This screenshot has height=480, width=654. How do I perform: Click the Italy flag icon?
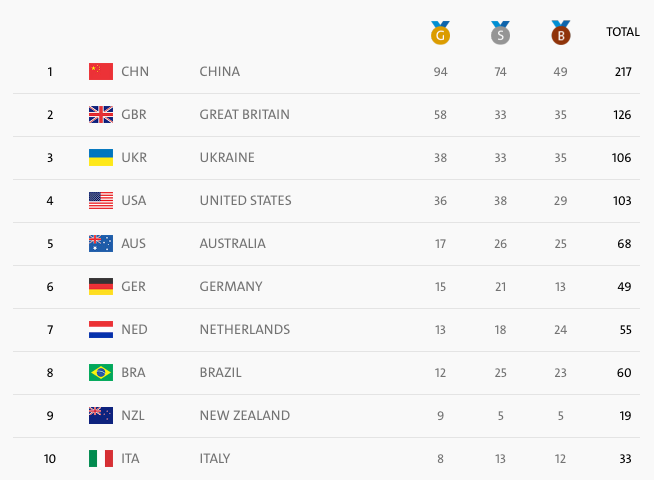(x=101, y=458)
